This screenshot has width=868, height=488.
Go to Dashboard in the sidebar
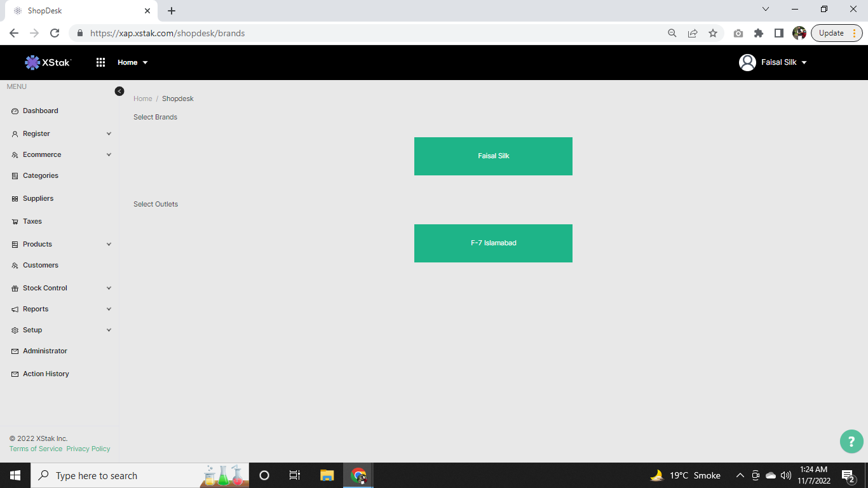click(41, 111)
